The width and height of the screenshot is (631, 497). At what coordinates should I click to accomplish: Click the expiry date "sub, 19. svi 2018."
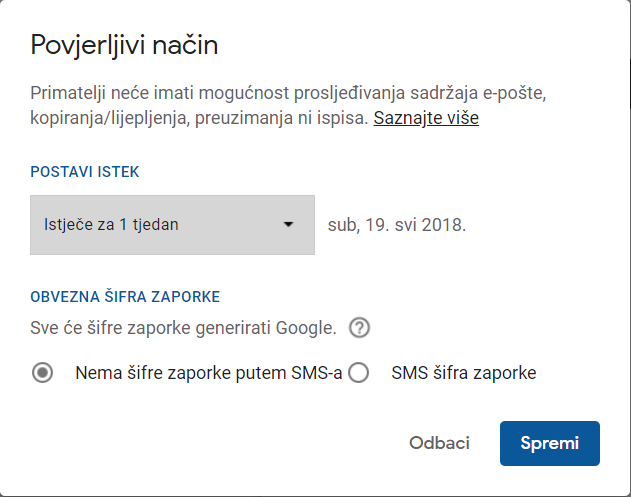[397, 225]
